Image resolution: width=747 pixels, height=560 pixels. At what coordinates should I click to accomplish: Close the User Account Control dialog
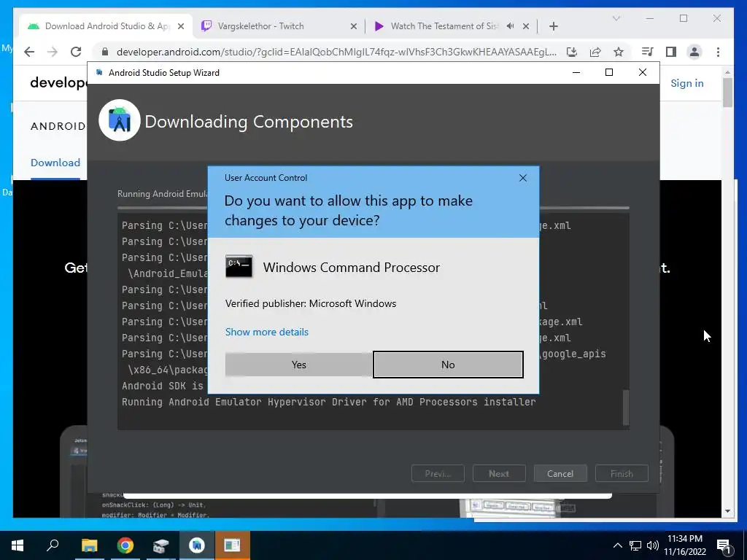[522, 178]
